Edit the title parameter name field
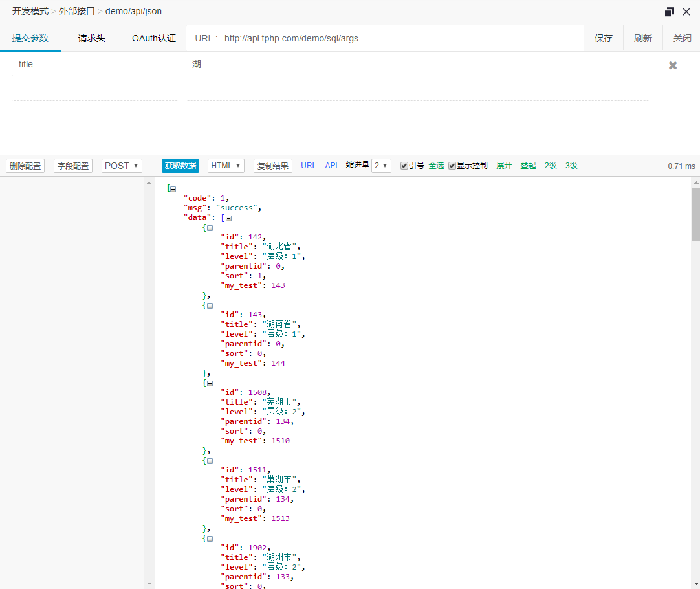 (96, 65)
